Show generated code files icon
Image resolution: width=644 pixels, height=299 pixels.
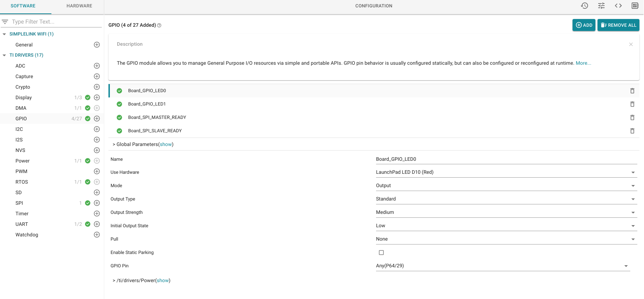coord(618,6)
